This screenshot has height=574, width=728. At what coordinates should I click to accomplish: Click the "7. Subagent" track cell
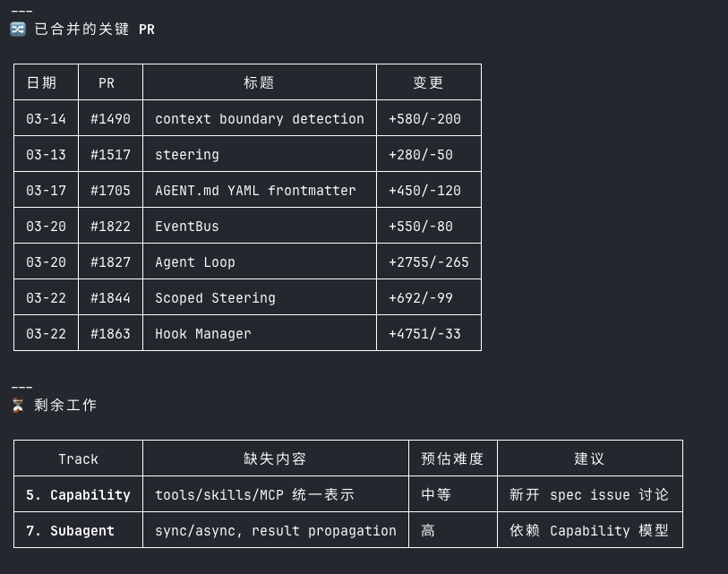[70, 531]
